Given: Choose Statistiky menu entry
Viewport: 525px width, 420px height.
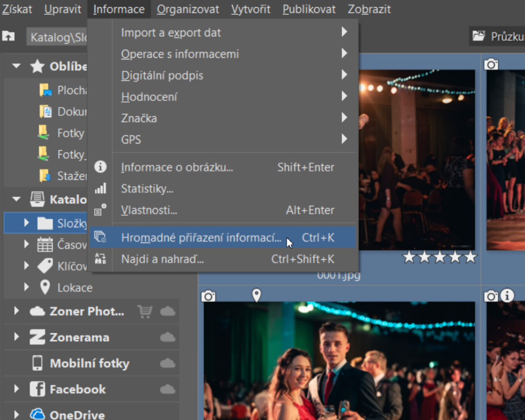Looking at the screenshot, I should click(x=223, y=188).
